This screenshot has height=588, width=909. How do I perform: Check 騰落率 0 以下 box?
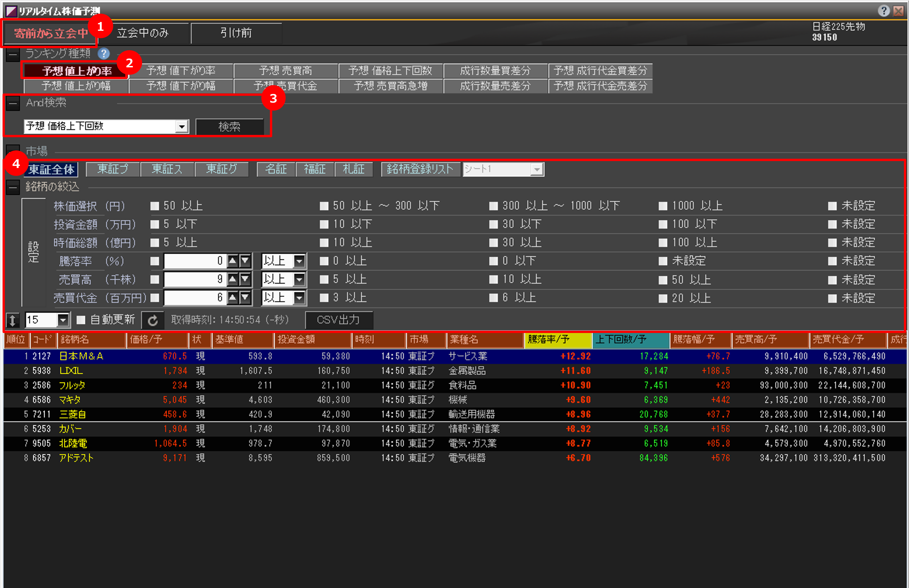point(494,261)
